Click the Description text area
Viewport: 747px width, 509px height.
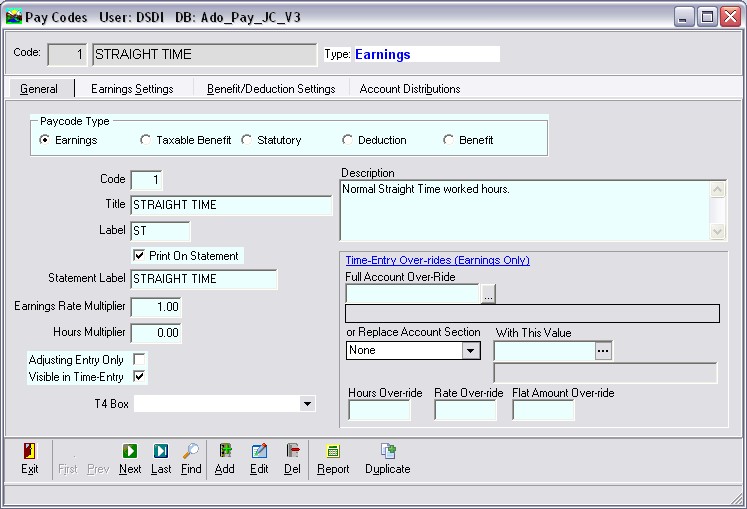click(525, 210)
